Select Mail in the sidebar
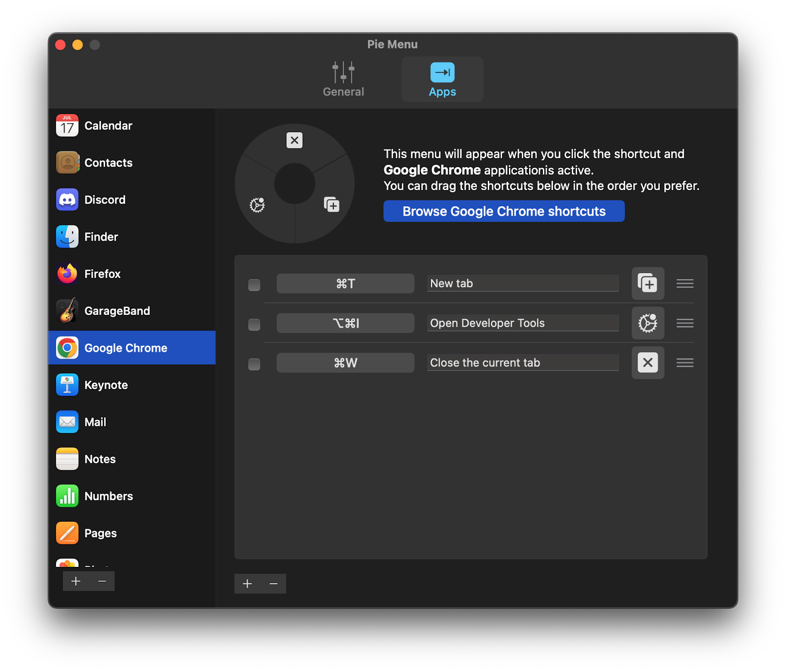Image resolution: width=786 pixels, height=672 pixels. point(132,422)
